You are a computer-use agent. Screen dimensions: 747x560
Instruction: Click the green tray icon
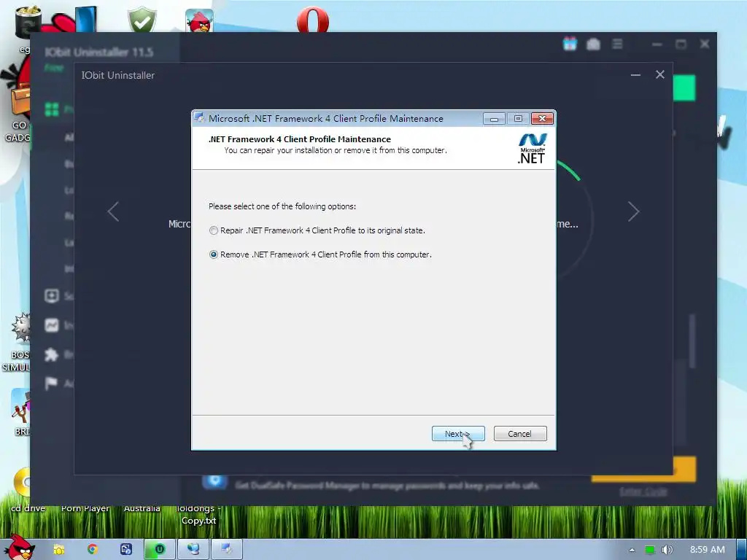click(x=650, y=550)
